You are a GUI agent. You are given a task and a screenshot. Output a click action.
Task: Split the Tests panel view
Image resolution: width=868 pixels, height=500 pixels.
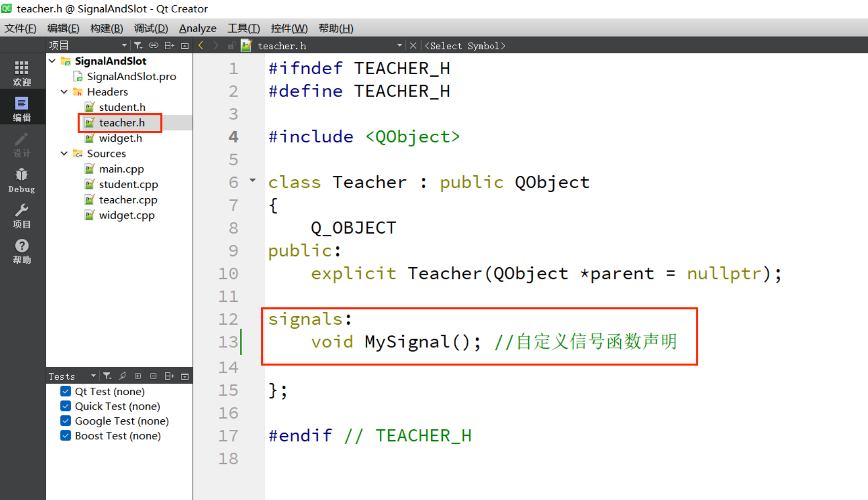click(169, 376)
